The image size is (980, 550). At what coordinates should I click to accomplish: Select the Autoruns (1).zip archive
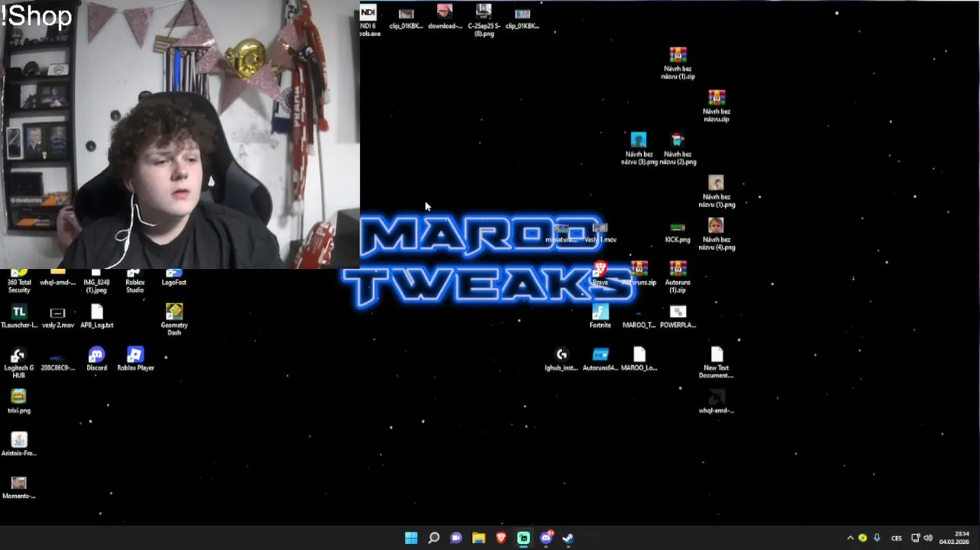pyautogui.click(x=678, y=277)
